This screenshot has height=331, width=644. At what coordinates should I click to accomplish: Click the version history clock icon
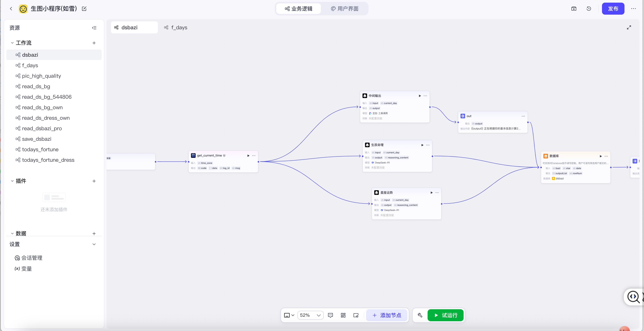pos(589,9)
